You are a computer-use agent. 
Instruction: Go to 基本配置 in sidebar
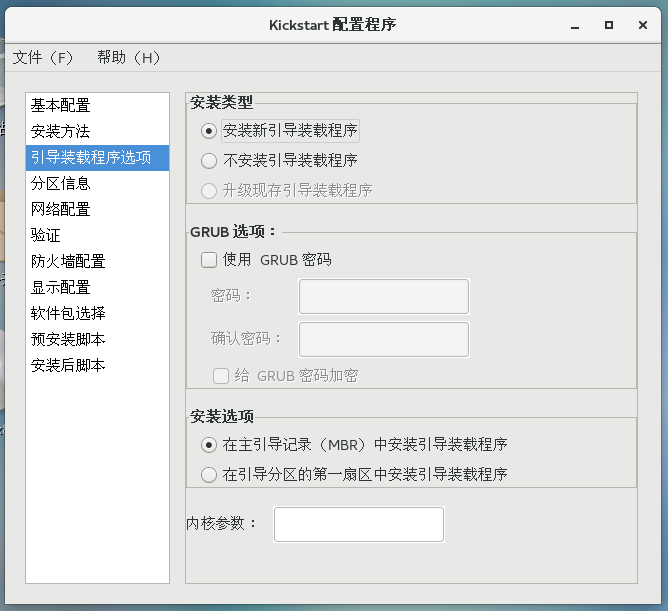[60, 105]
